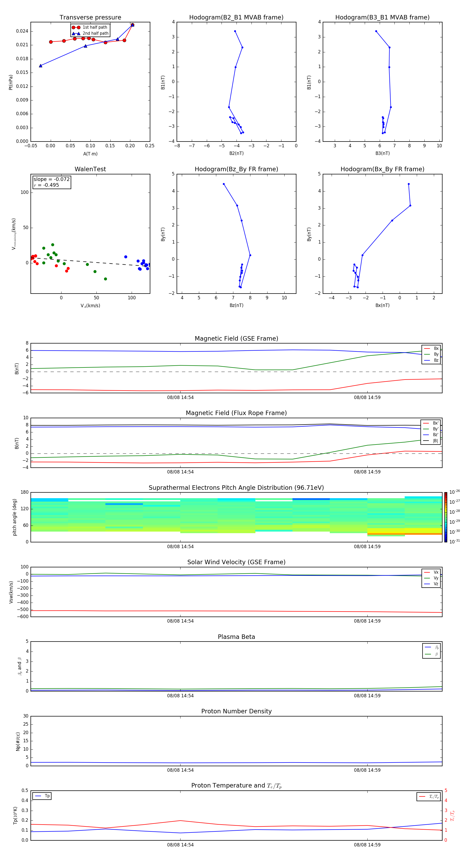Click the pitch angle color scale bar
Image resolution: width=473 pixels, height=868 pixels.
(445, 517)
